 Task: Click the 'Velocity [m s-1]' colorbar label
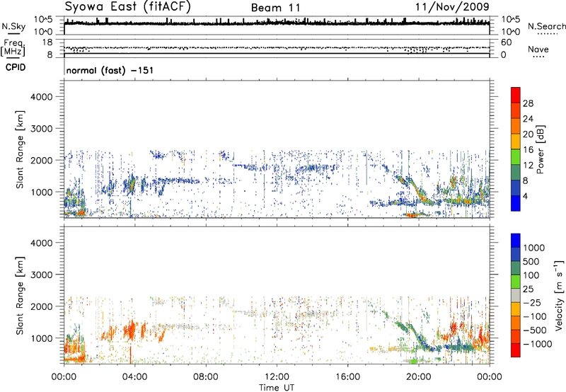click(559, 295)
